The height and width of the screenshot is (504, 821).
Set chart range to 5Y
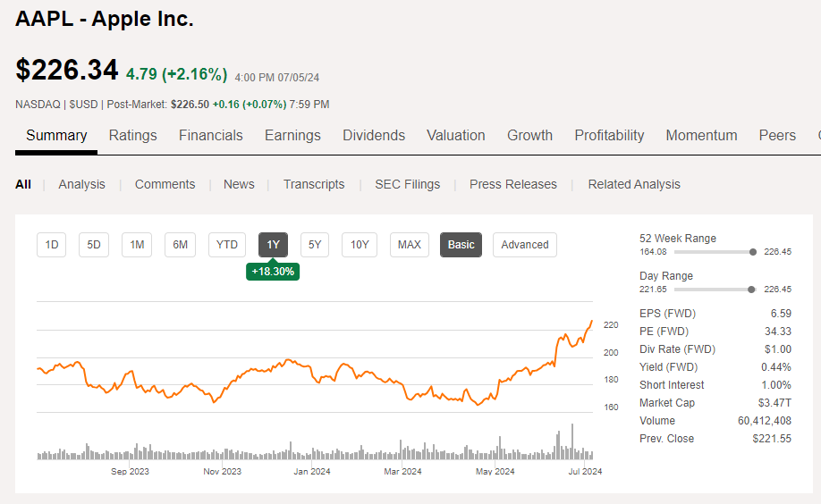[315, 245]
